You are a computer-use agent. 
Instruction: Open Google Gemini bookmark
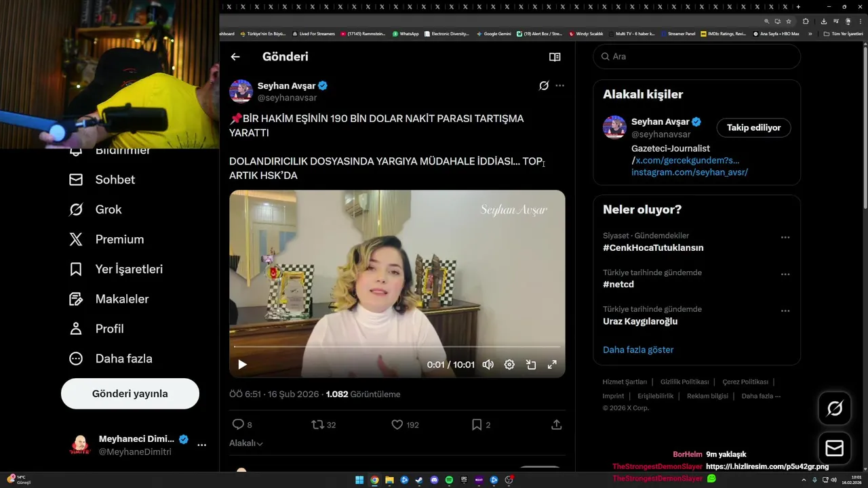(494, 34)
